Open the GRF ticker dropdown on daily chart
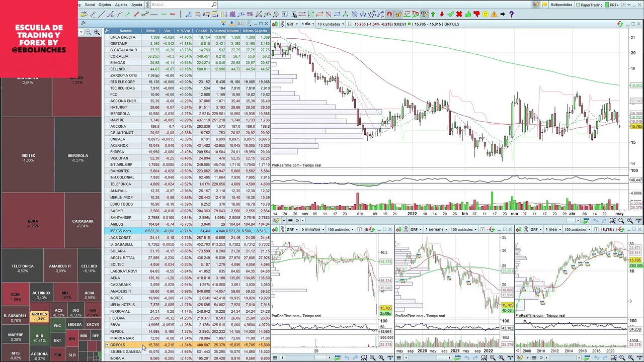 coord(293,24)
